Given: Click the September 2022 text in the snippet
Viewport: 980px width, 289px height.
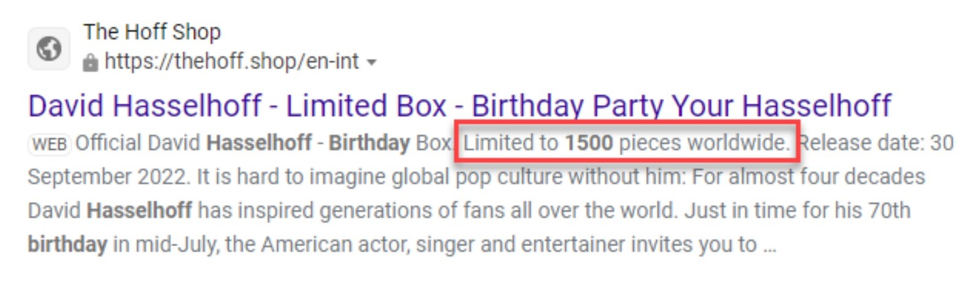Looking at the screenshot, I should coord(107,177).
